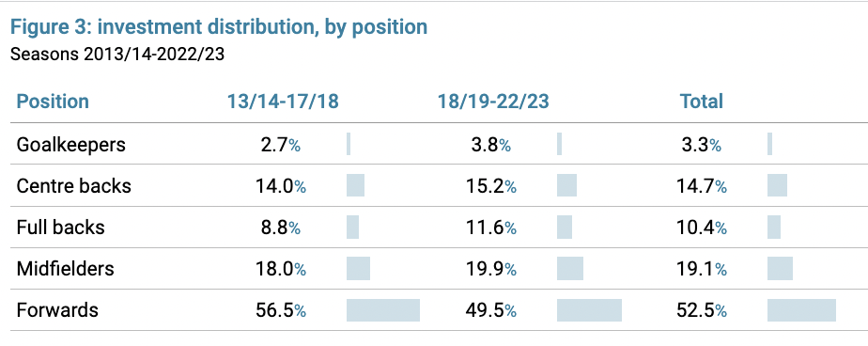Select the Goalkeepers 2.7% value
868x346 pixels.
pyautogui.click(x=281, y=146)
